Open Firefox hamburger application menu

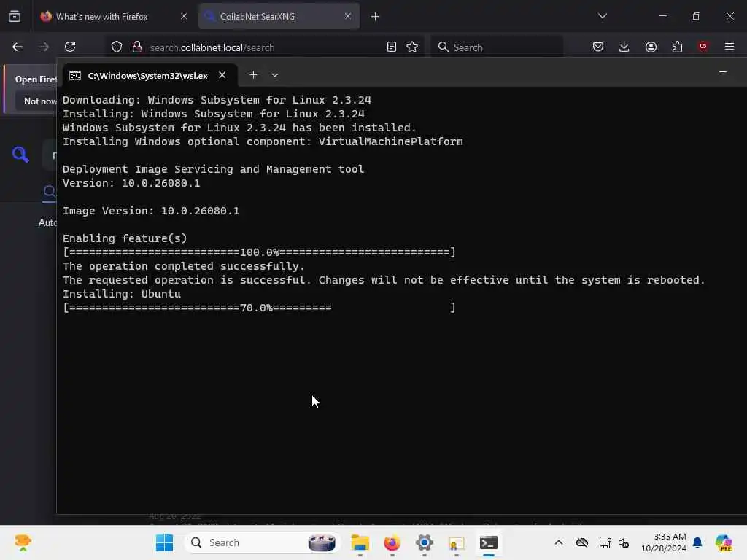click(729, 47)
